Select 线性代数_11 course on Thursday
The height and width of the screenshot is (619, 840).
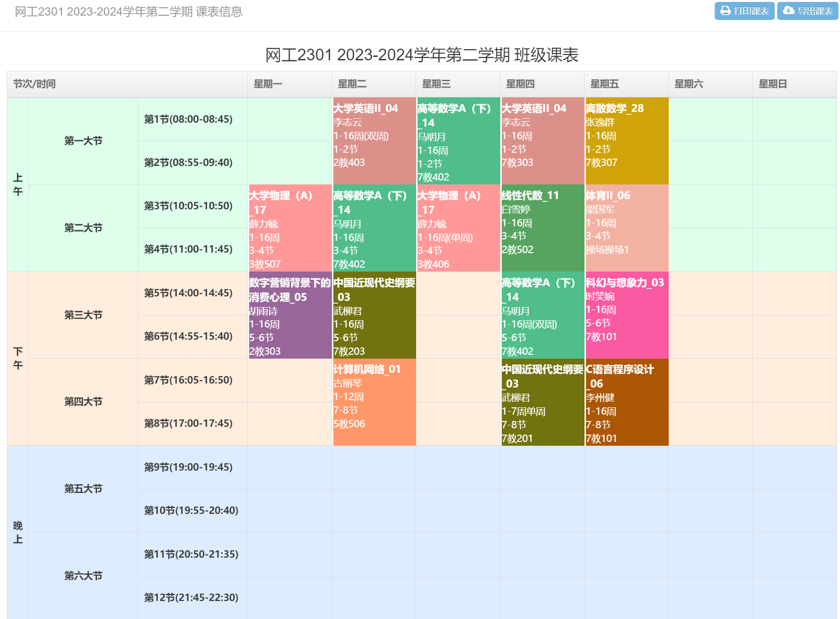point(542,228)
